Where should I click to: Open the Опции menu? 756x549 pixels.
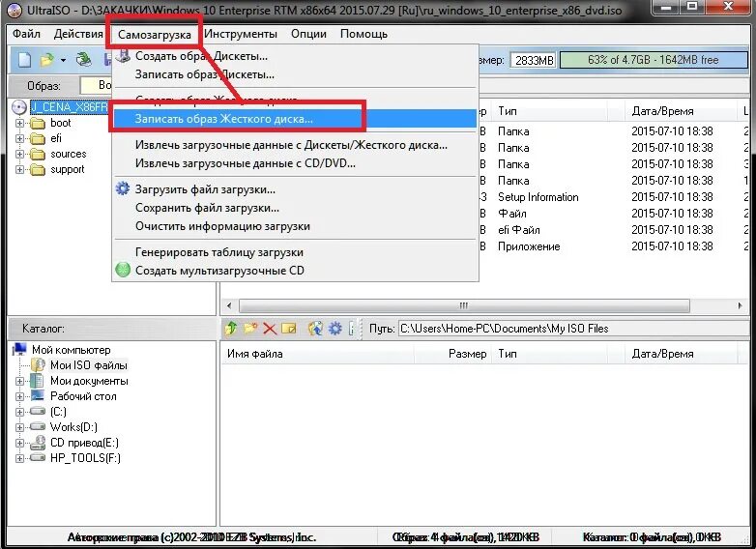[308, 34]
